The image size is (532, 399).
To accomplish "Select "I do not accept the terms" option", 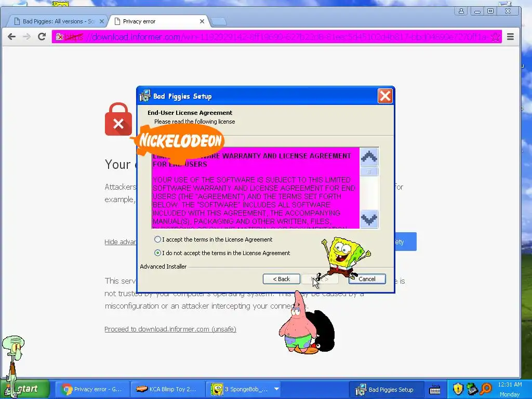I will [157, 253].
